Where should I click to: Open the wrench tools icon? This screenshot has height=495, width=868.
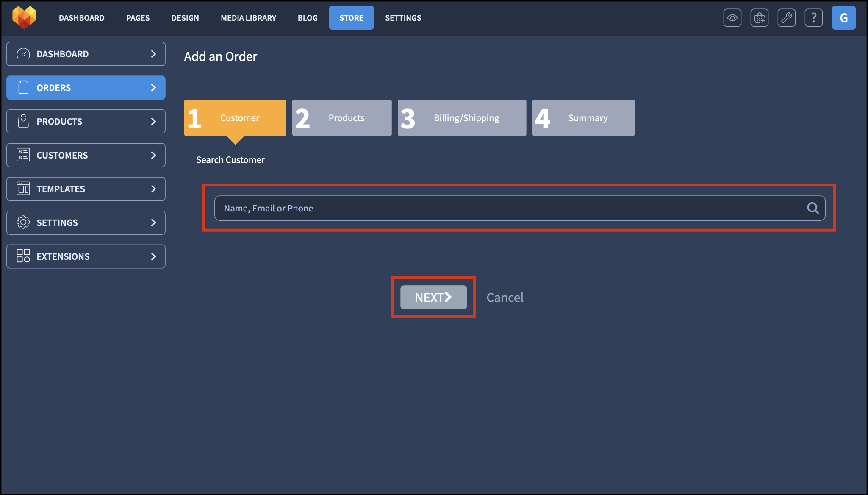click(x=786, y=18)
